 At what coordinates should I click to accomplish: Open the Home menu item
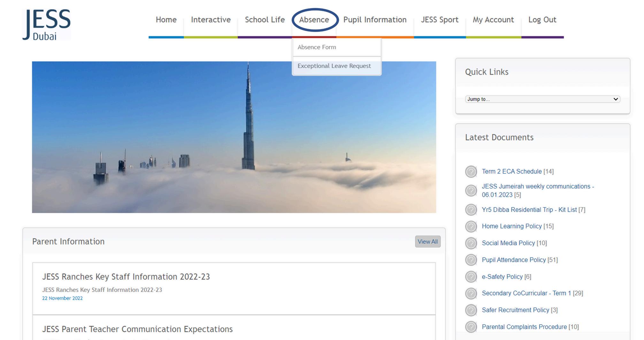[166, 20]
